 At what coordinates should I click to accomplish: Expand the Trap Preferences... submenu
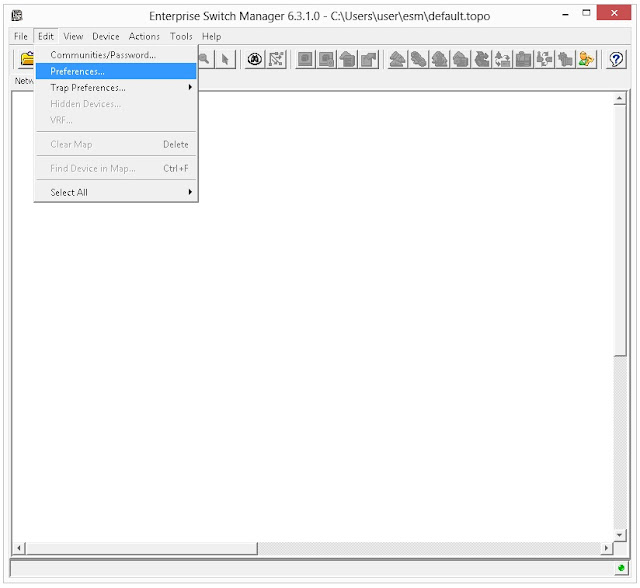click(x=116, y=87)
